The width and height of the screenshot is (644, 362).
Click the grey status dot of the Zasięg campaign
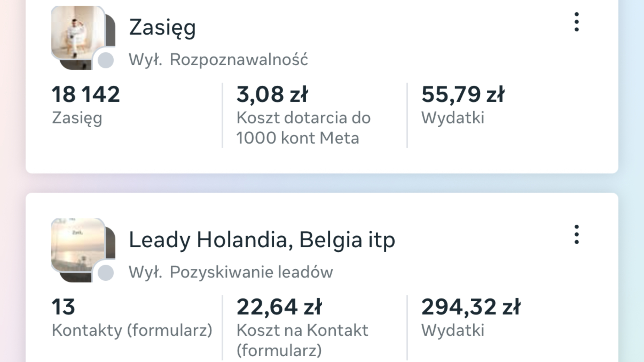coord(106,60)
